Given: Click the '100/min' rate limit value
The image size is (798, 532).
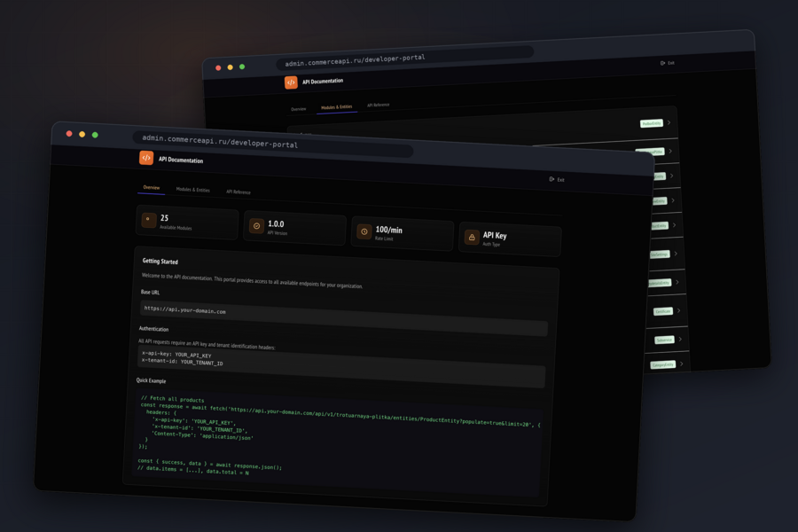Looking at the screenshot, I should (389, 231).
